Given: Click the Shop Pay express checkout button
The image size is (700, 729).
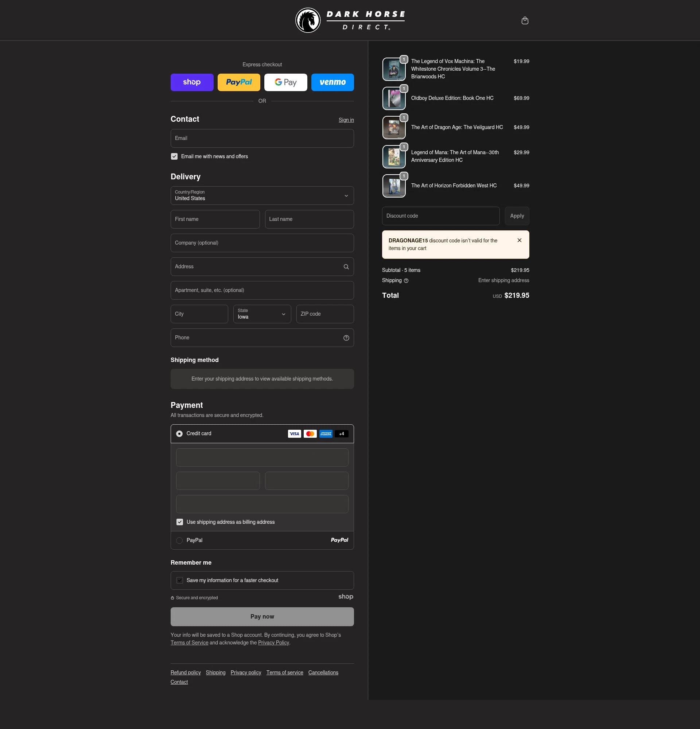Looking at the screenshot, I should pyautogui.click(x=192, y=82).
